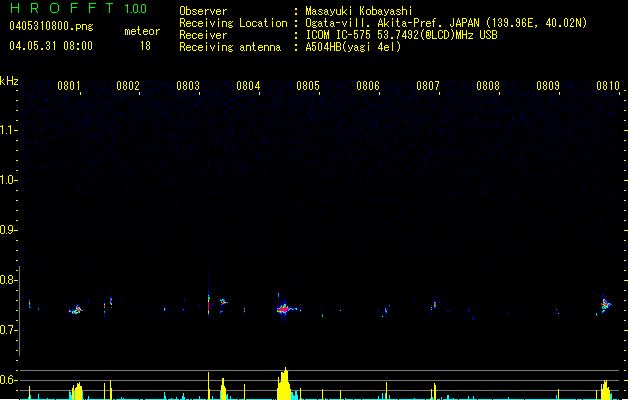Click the kHz unit label
Image resolution: width=629 pixels, height=400 pixels.
click(9, 81)
